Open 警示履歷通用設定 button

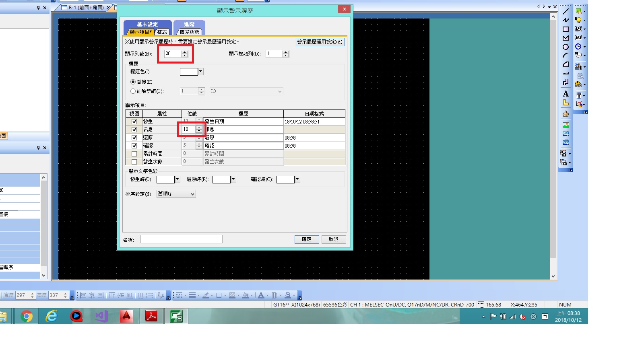point(320,42)
